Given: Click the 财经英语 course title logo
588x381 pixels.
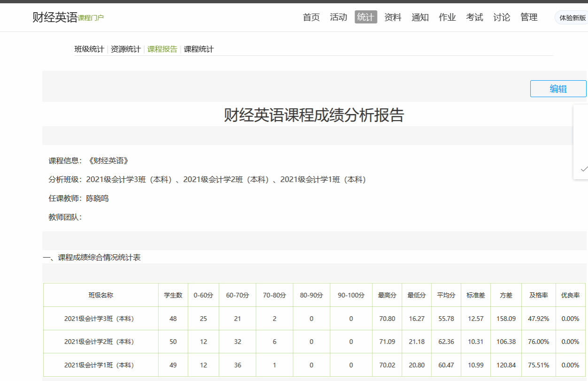Looking at the screenshot, I should coord(55,17).
